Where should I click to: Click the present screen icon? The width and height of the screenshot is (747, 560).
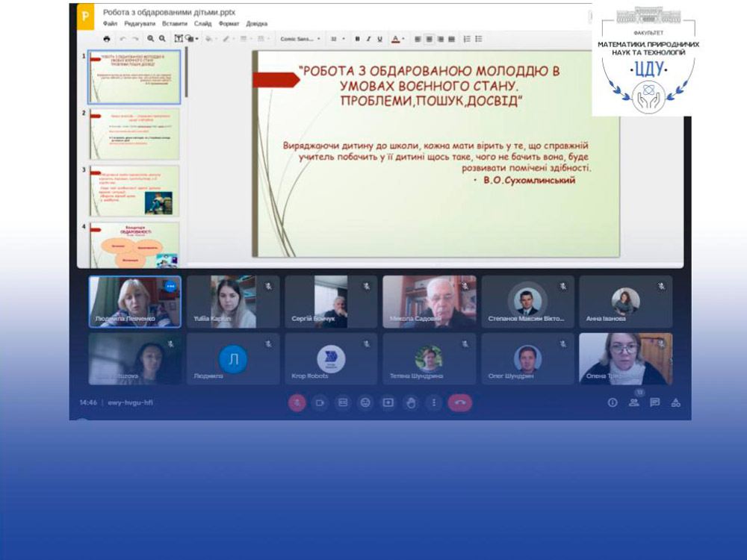pyautogui.click(x=388, y=402)
